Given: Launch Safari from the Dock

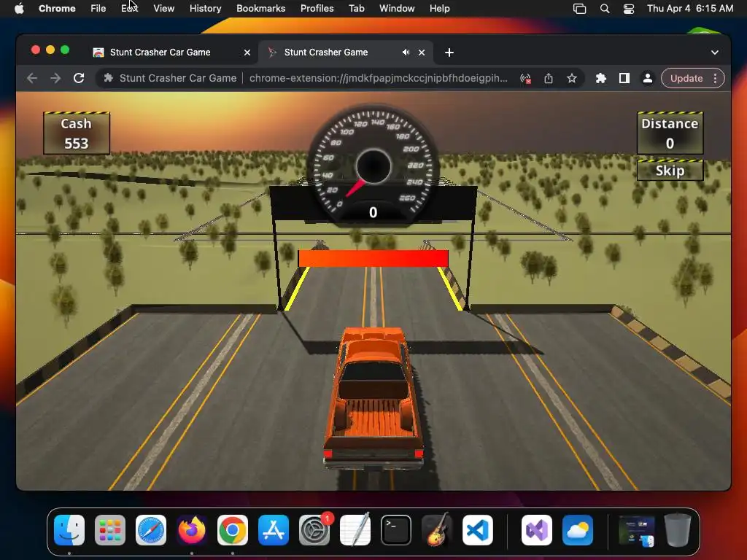Looking at the screenshot, I should [151, 529].
